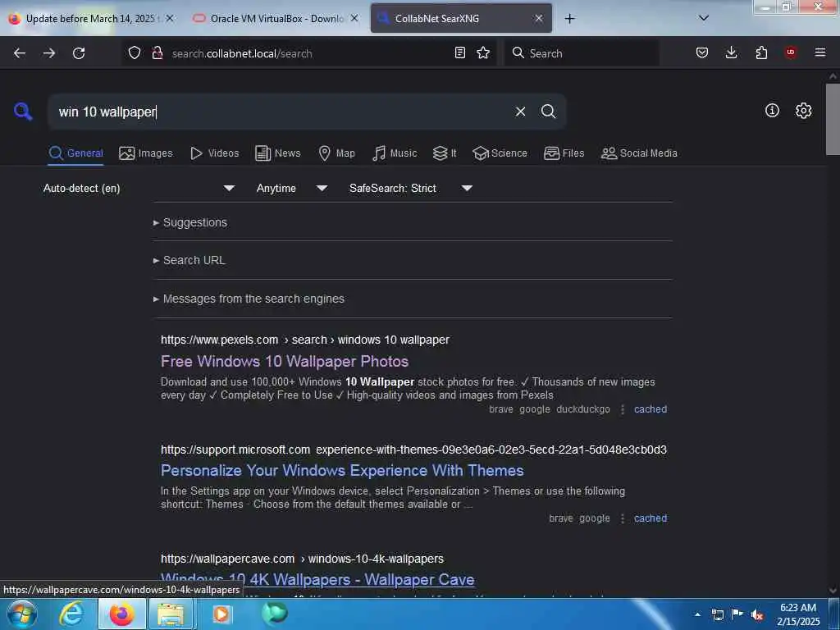Screen dimensions: 840x630
Task: Click the insecure connection padlock icon
Action: click(157, 53)
